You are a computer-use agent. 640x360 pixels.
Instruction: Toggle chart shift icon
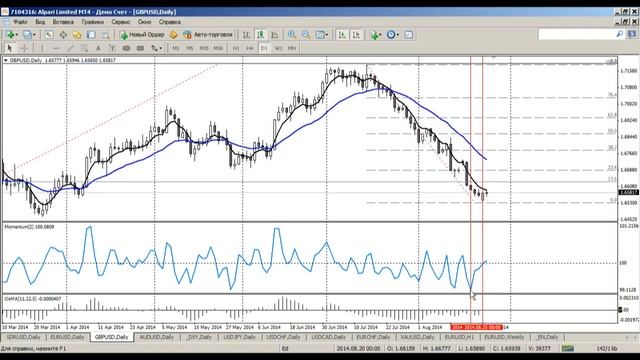(356, 35)
